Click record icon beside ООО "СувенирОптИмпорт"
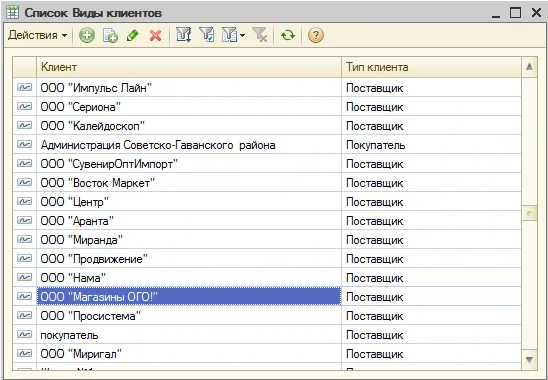This screenshot has height=380, width=548. (24, 163)
